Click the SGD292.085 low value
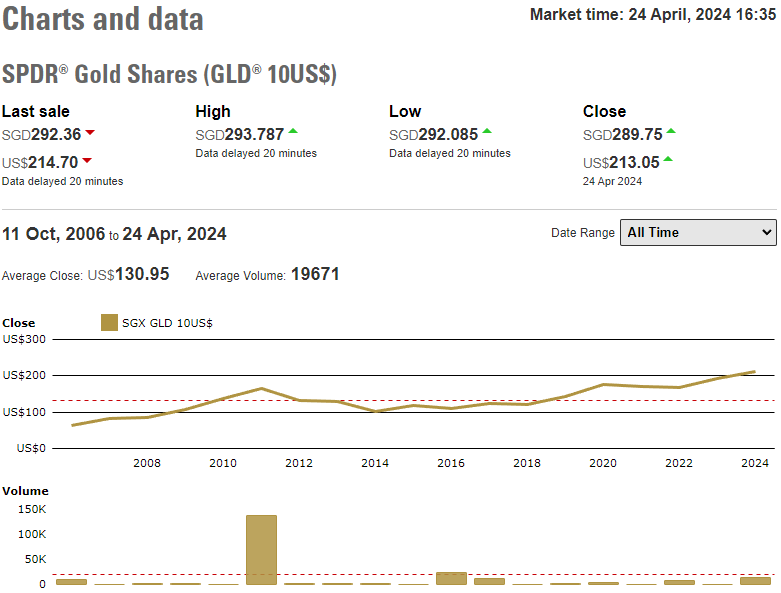781x593 pixels. 433,134
